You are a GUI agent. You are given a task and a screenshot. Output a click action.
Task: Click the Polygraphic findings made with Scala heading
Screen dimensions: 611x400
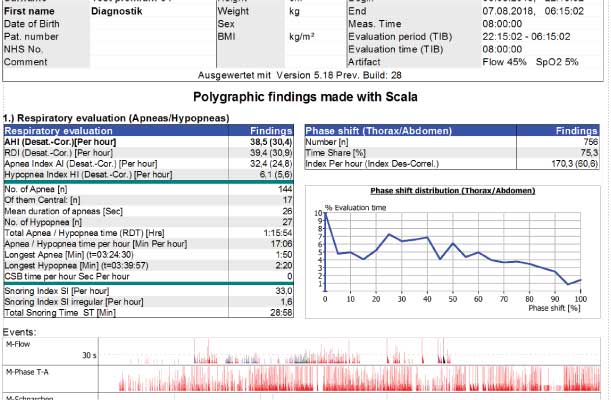click(x=304, y=97)
